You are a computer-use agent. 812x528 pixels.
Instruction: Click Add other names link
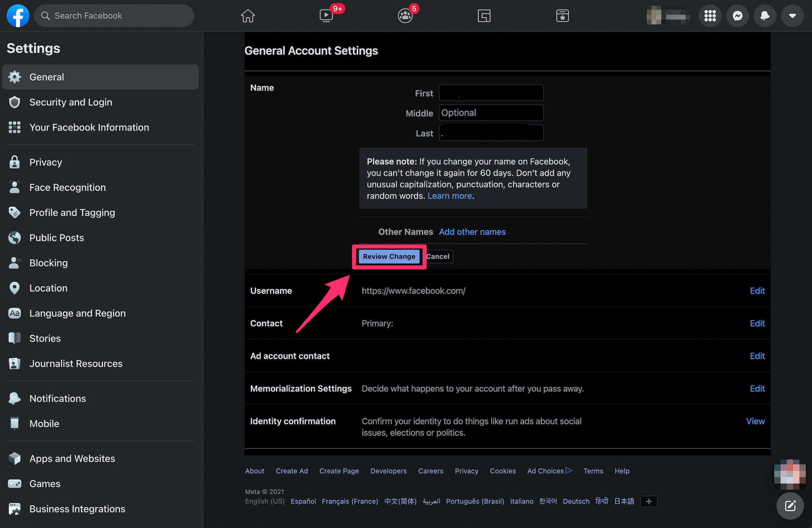coord(472,232)
